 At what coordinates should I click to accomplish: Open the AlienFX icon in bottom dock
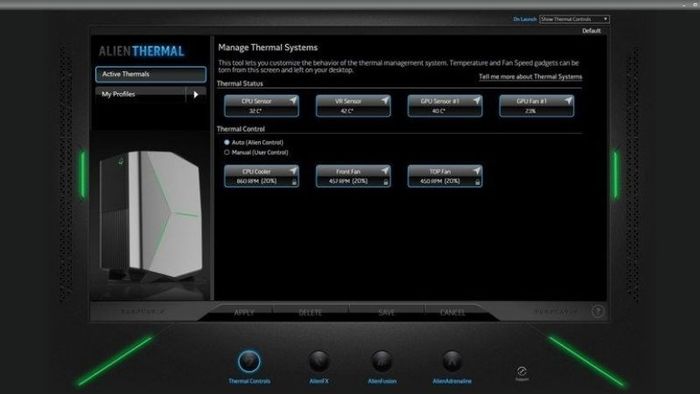[319, 361]
